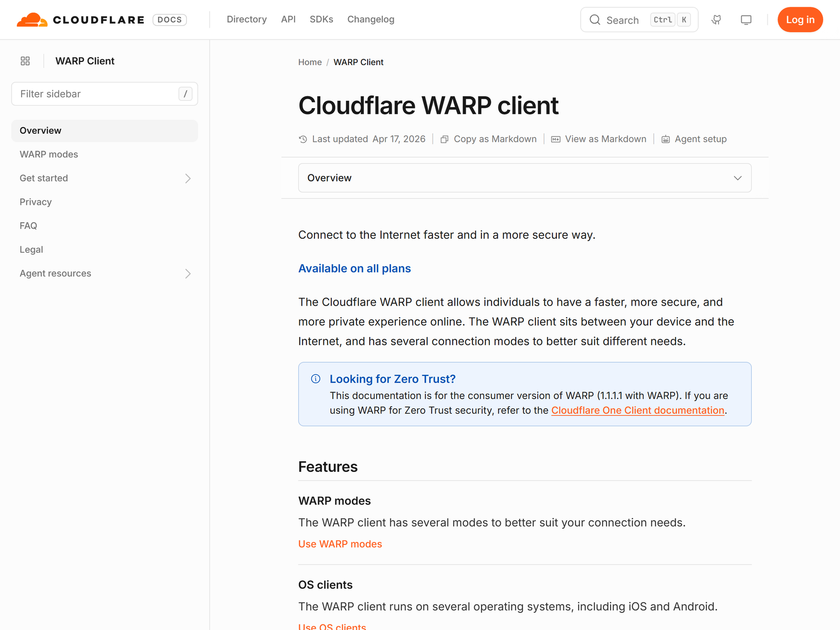
Task: Open Agent setup link
Action: (x=700, y=139)
